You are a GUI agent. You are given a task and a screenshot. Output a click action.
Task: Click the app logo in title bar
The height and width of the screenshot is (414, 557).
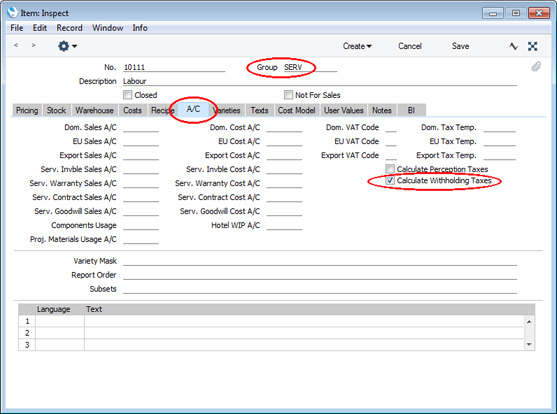tap(12, 12)
